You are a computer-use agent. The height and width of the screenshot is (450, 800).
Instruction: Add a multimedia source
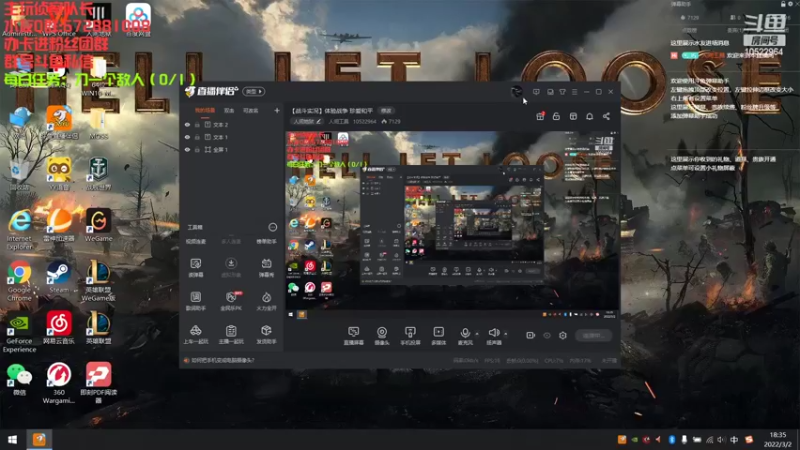438,336
